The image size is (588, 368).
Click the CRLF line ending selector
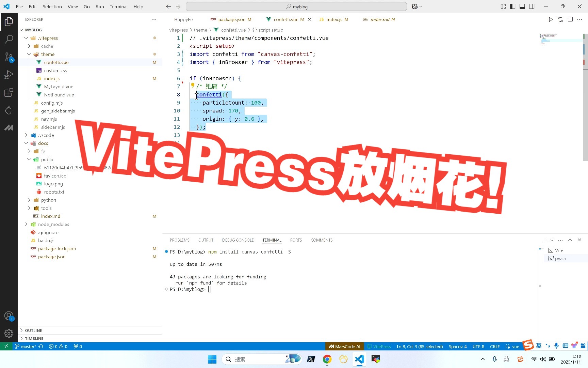[x=495, y=346]
